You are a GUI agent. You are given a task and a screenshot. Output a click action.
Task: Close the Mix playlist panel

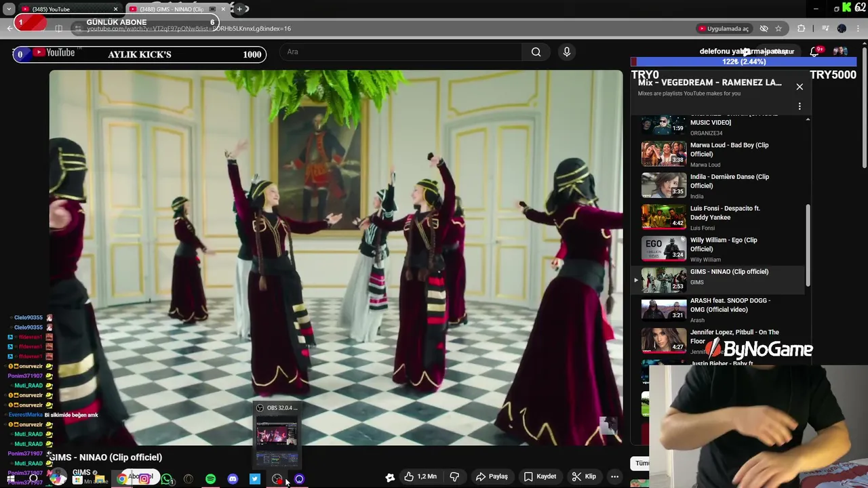(800, 87)
